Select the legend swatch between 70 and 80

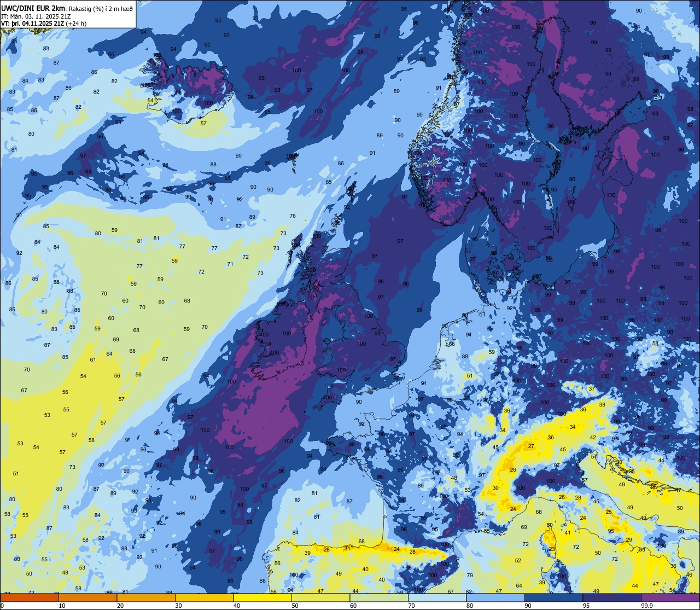(437, 598)
